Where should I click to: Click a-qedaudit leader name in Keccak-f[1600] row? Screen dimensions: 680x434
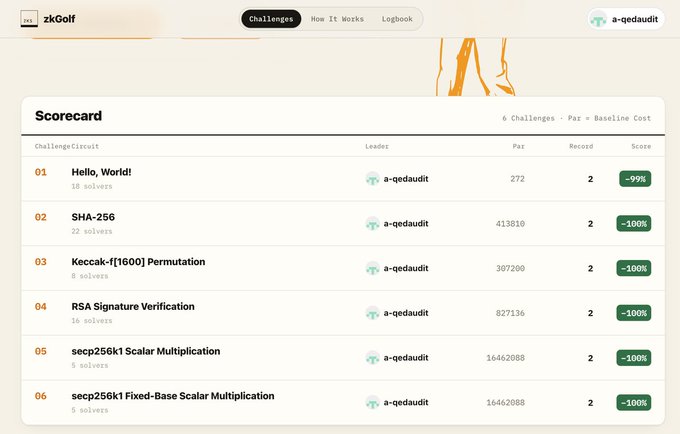click(406, 268)
